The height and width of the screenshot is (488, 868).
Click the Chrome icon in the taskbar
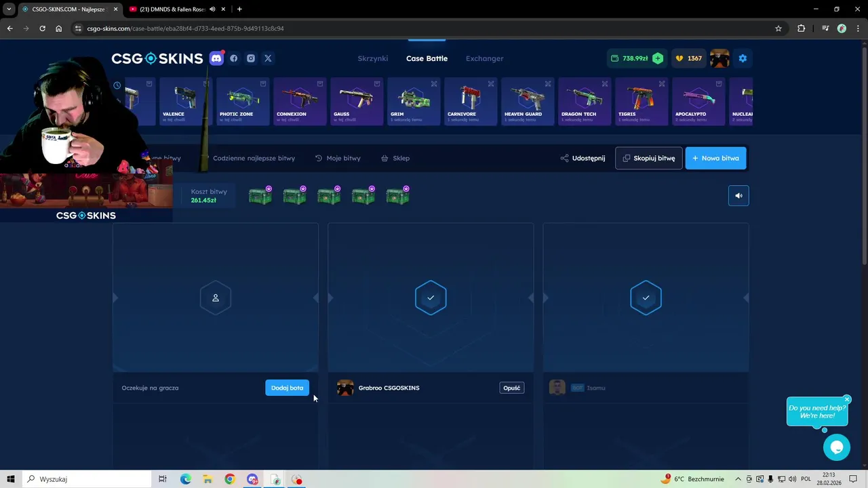tap(230, 479)
